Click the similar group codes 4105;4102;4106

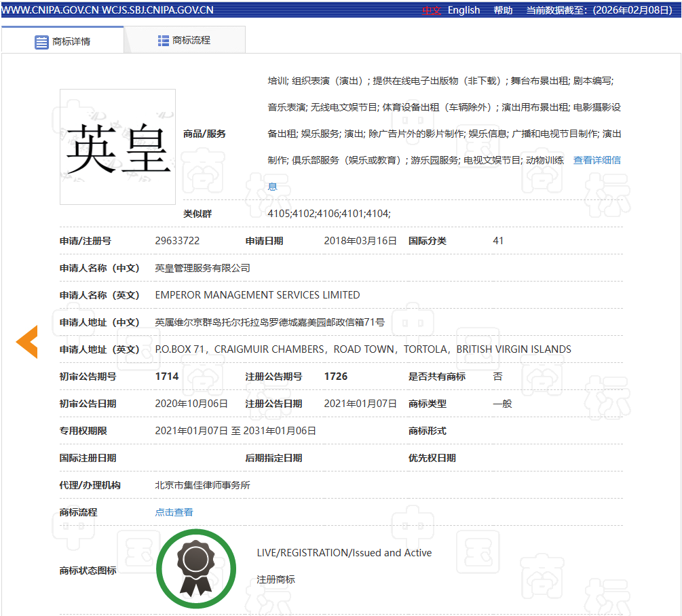point(328,214)
